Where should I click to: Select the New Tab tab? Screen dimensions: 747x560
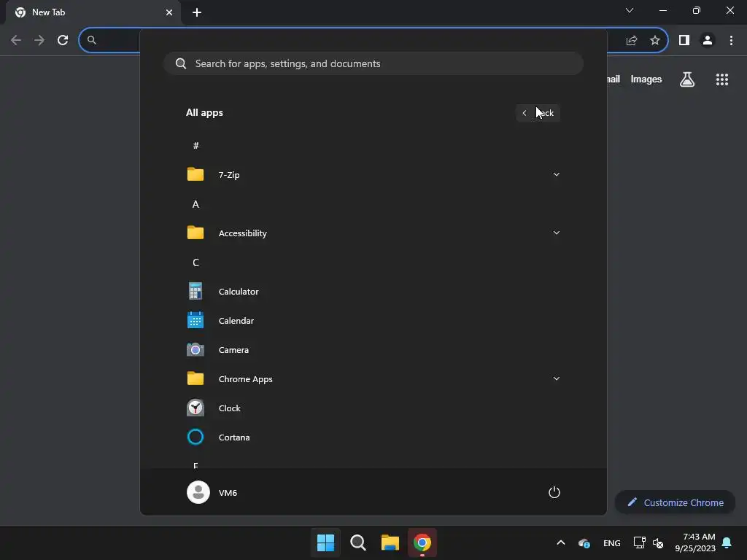(x=93, y=12)
